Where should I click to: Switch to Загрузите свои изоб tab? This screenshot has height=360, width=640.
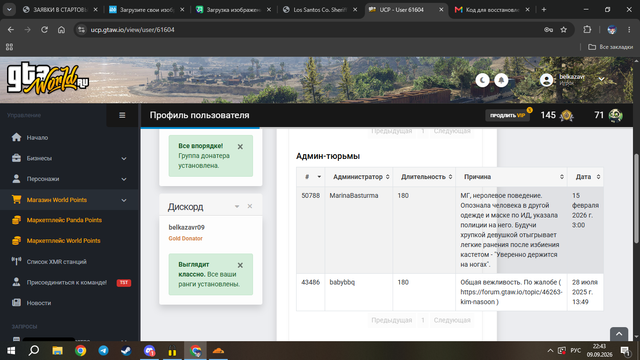coord(147,9)
